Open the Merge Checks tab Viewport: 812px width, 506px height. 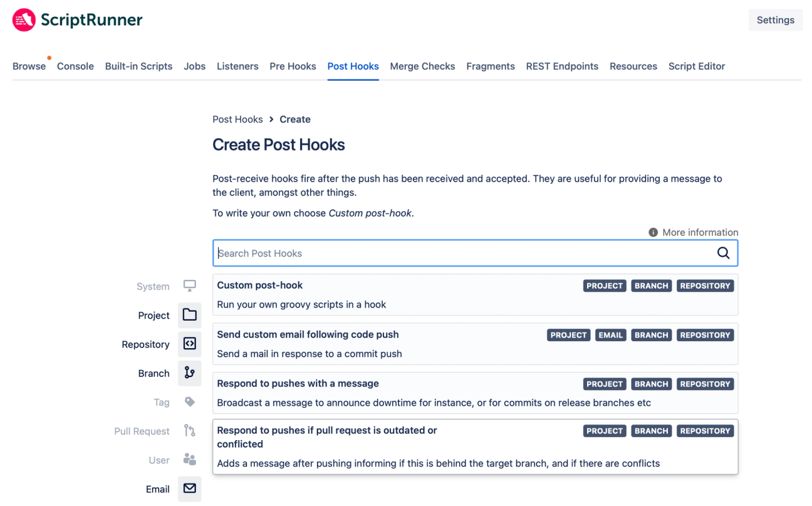(422, 66)
